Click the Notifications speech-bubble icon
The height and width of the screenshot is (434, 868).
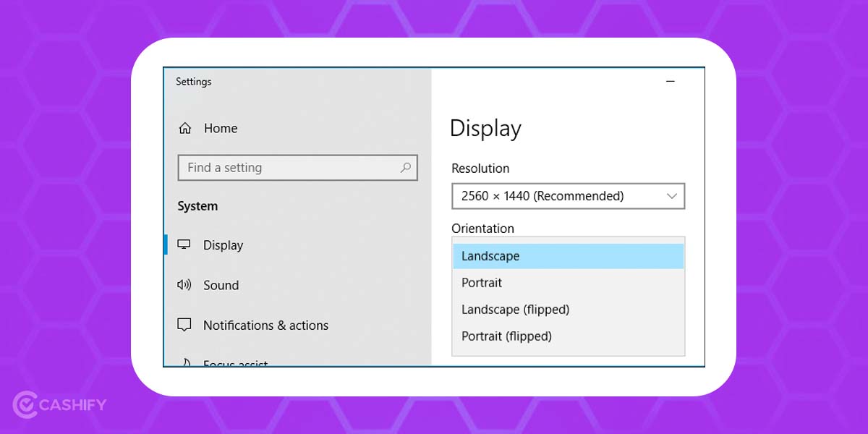[184, 325]
